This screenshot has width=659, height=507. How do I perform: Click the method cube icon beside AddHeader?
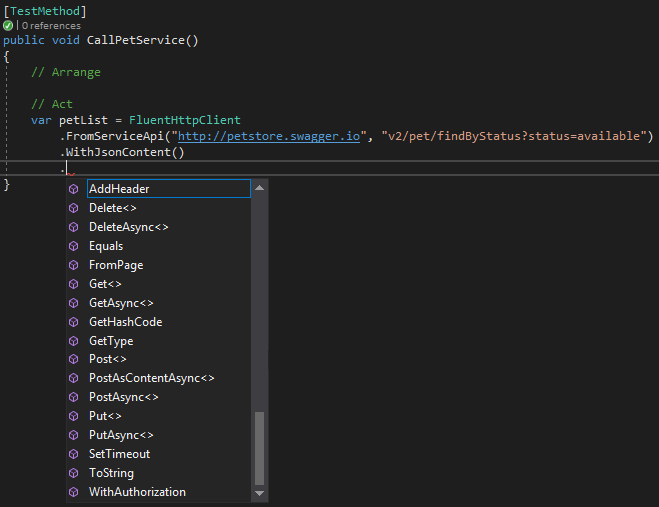point(74,189)
